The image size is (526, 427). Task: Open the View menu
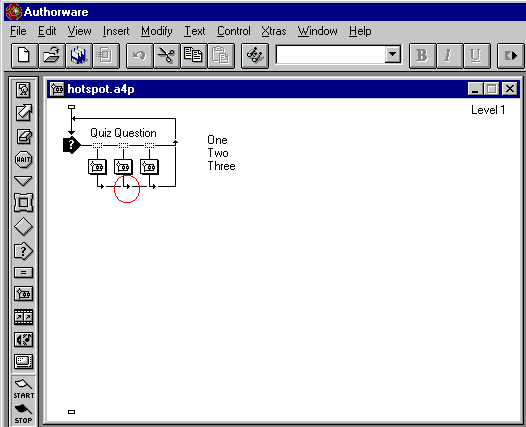coord(80,31)
